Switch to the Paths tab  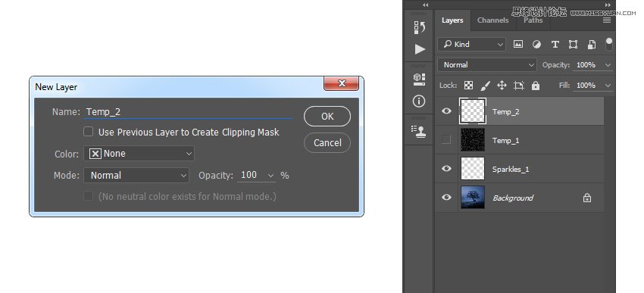click(533, 20)
